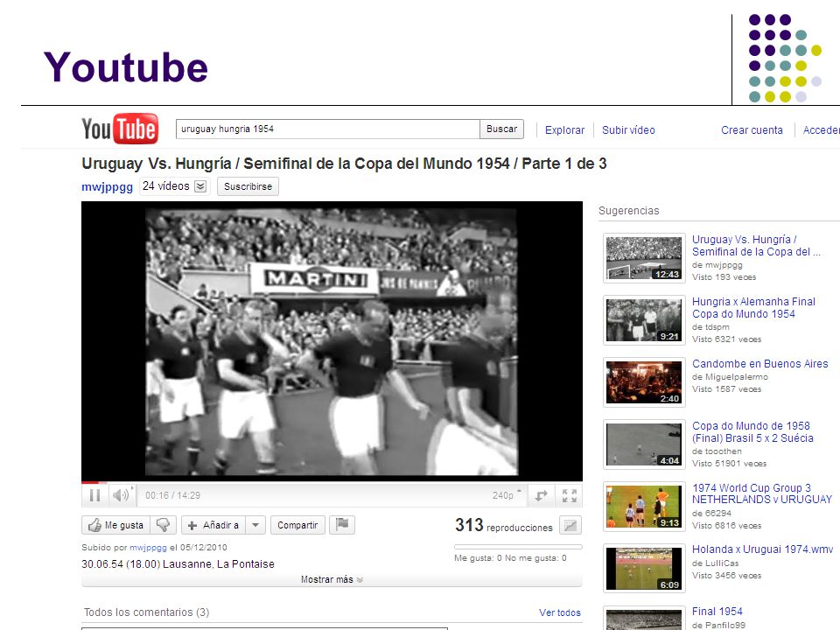Open the 12:43 Uruguay Vs. Hungría thumbnail
The height and width of the screenshot is (630, 840).
644,257
